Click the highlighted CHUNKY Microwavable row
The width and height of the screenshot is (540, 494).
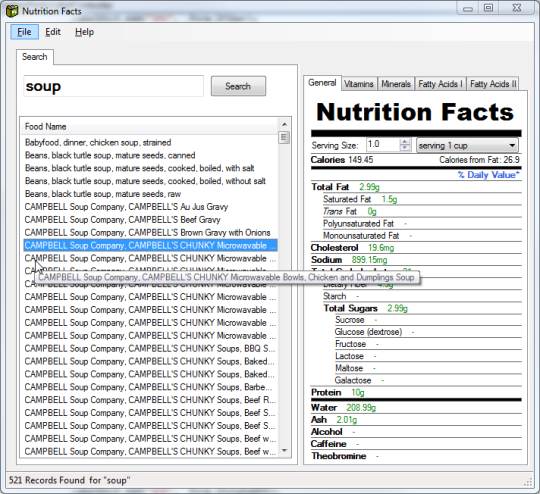point(150,245)
